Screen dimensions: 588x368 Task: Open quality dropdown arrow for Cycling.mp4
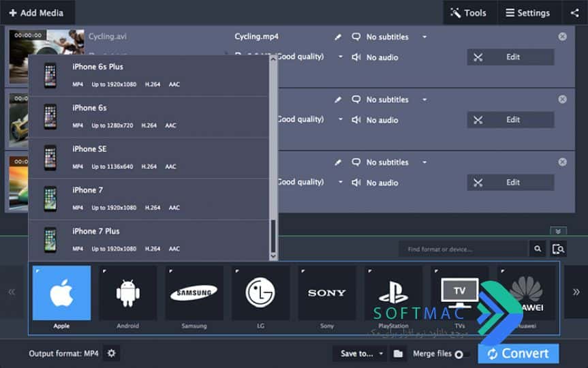click(x=341, y=57)
